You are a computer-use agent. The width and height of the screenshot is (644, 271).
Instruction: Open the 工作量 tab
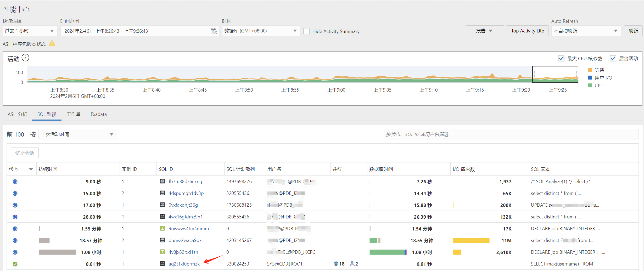point(74,114)
